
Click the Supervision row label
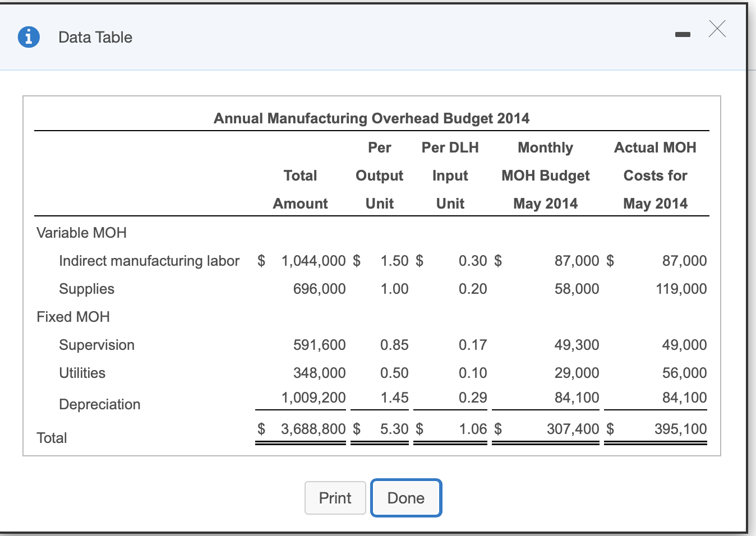point(97,345)
